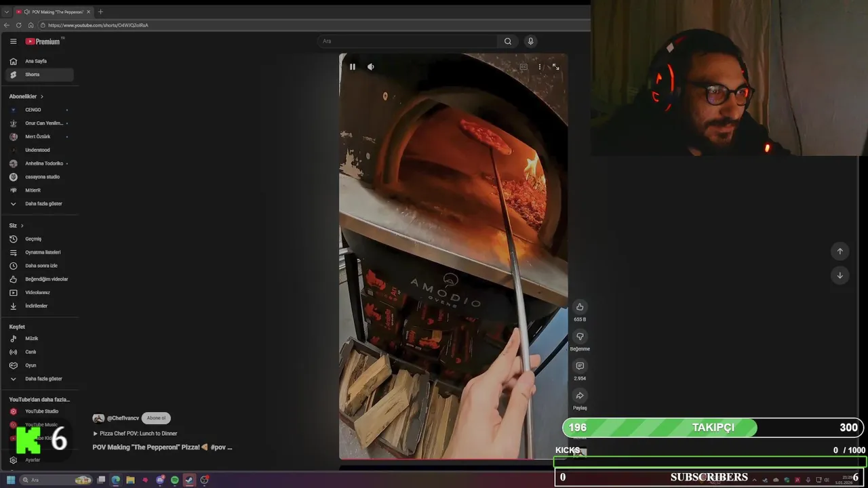Image resolution: width=868 pixels, height=488 pixels.
Task: Open İndirilenler downloads
Action: tap(39, 306)
